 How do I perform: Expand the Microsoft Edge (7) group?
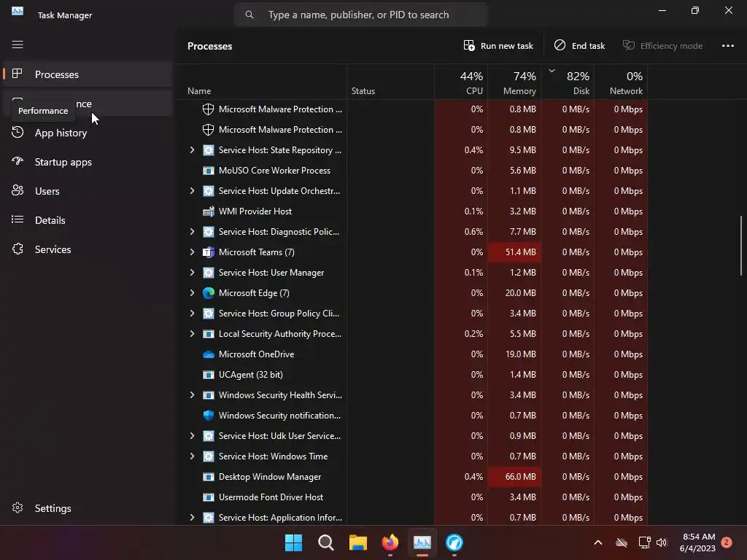(x=192, y=293)
